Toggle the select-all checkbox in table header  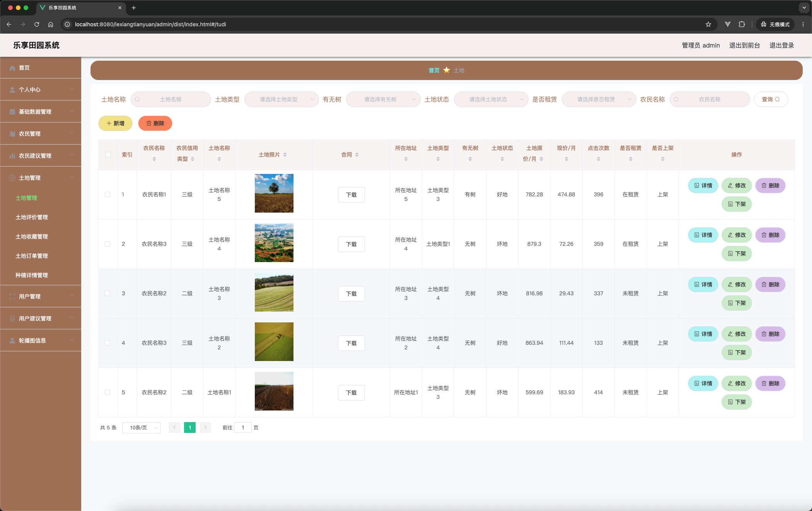(x=108, y=155)
